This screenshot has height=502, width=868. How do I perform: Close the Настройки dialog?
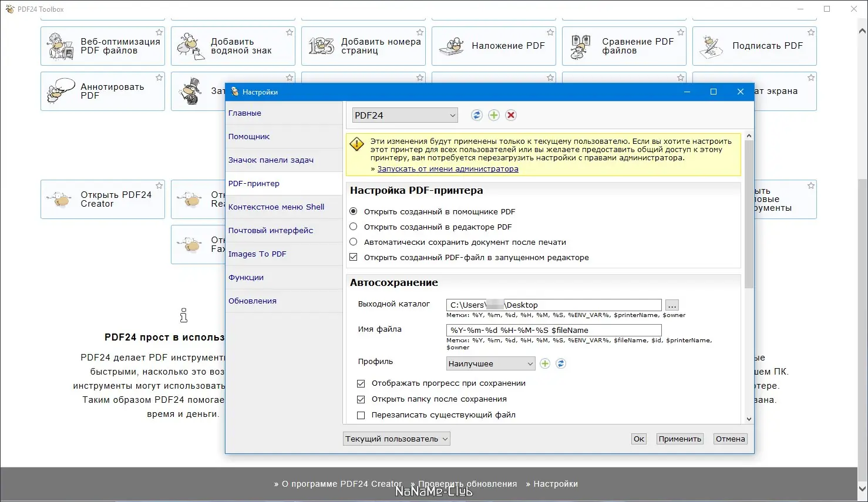coord(741,92)
